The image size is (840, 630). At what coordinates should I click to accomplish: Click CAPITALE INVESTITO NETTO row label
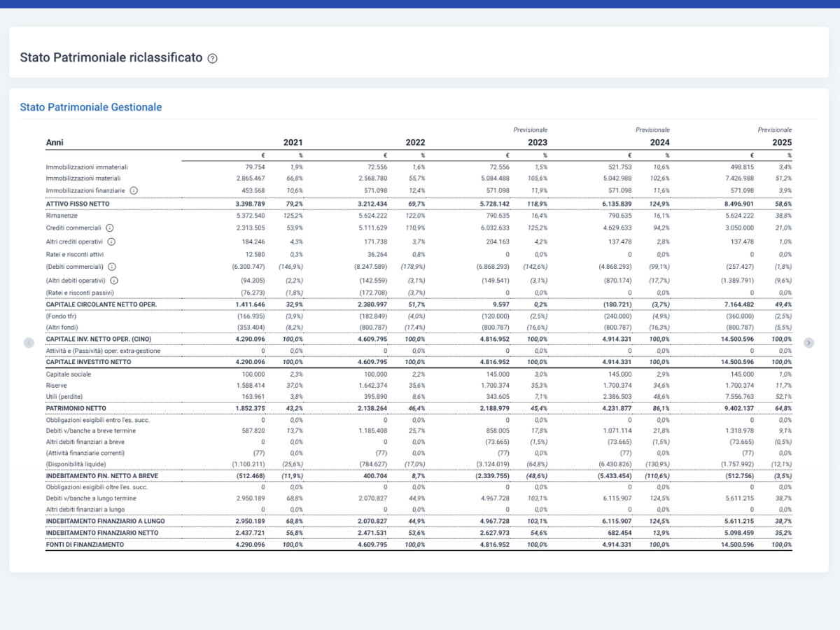(88, 363)
